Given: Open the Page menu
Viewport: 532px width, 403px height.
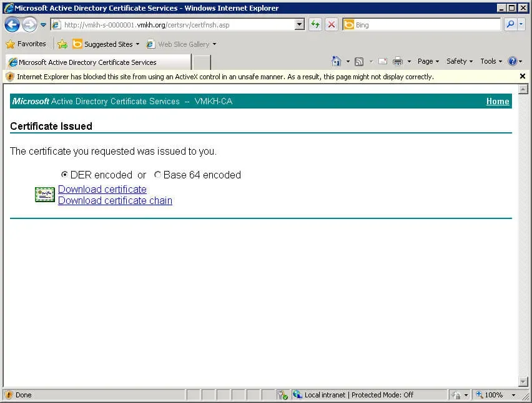Looking at the screenshot, I should pos(428,61).
